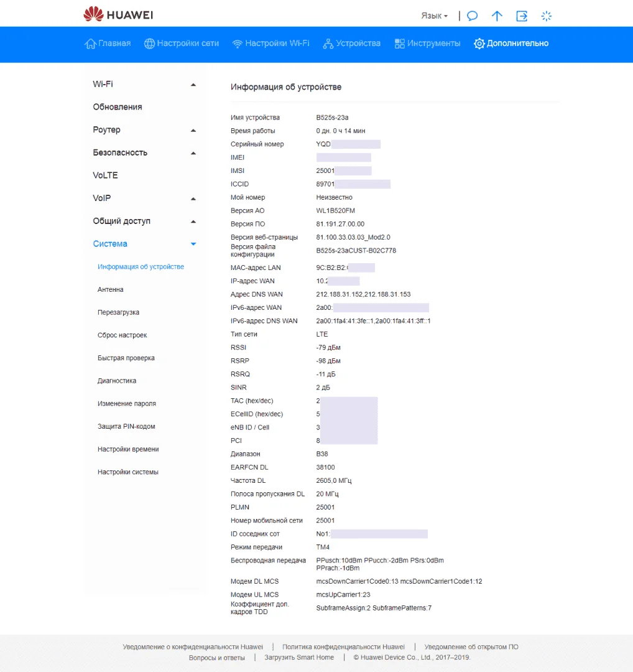Click the EARFCN DL value 38100
The height and width of the screenshot is (672, 633).
click(325, 467)
